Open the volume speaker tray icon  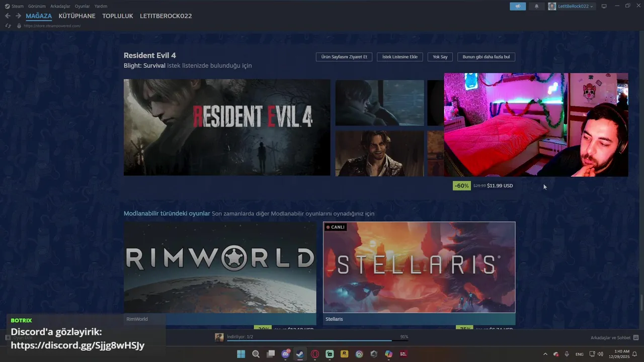click(x=600, y=354)
